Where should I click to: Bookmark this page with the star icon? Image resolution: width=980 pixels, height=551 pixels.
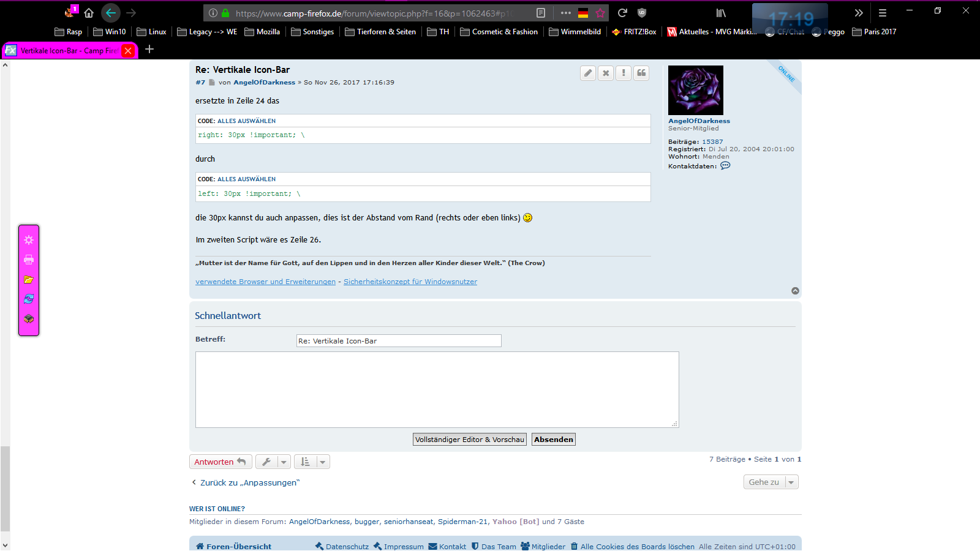(600, 13)
